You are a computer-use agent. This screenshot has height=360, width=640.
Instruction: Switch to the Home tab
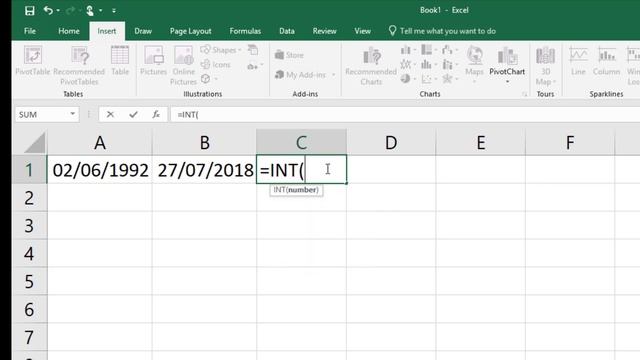(69, 31)
